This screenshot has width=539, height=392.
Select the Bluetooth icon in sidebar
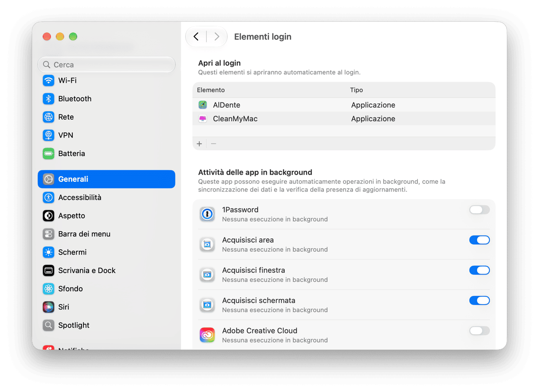point(48,98)
